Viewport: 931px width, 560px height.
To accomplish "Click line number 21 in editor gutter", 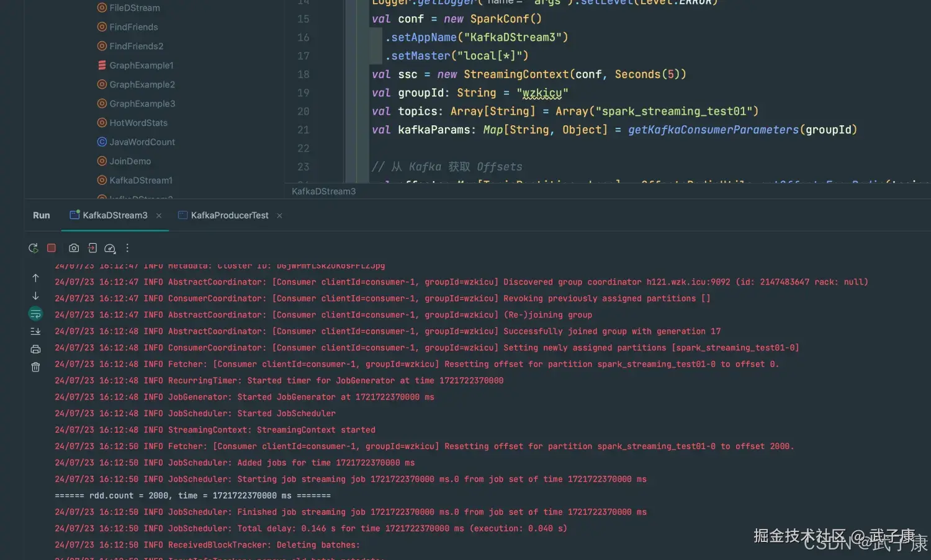I will [x=303, y=130].
